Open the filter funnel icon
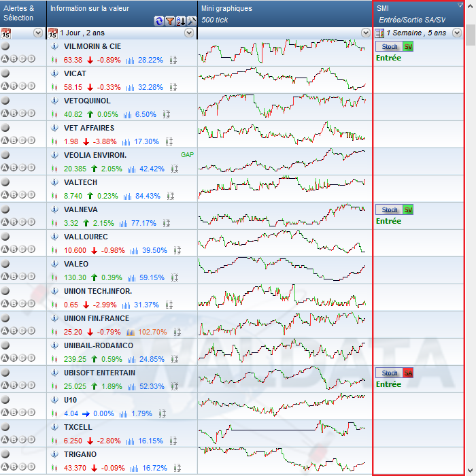476x476 pixels. click(170, 21)
